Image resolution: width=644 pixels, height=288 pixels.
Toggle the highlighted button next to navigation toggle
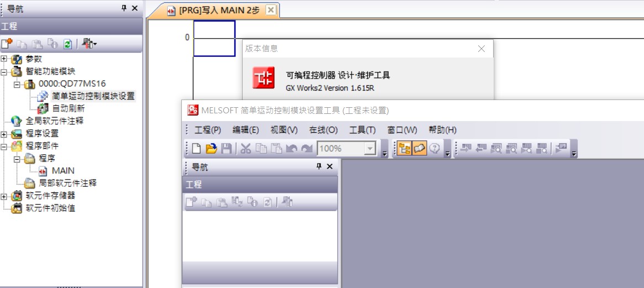pos(420,148)
